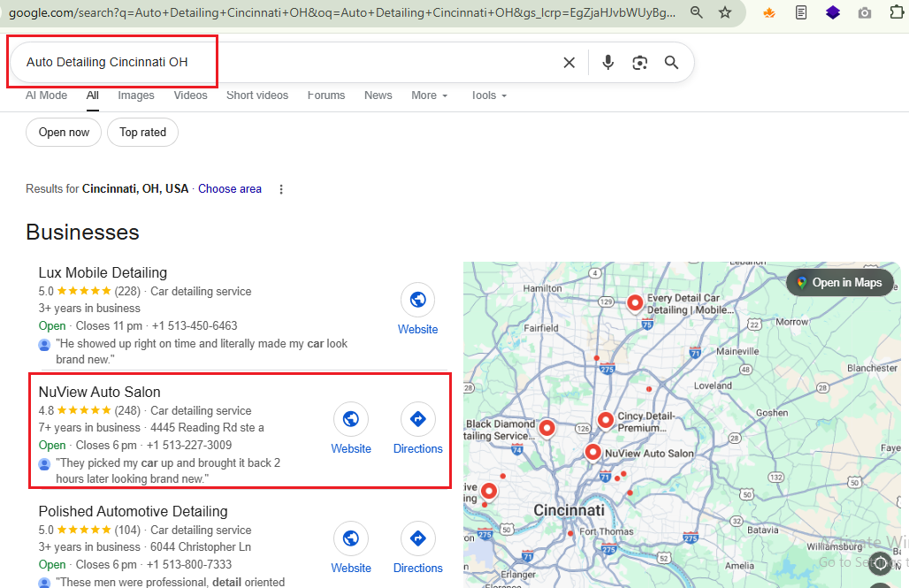Open the three-dot location options menu
This screenshot has width=909, height=588.
(281, 189)
